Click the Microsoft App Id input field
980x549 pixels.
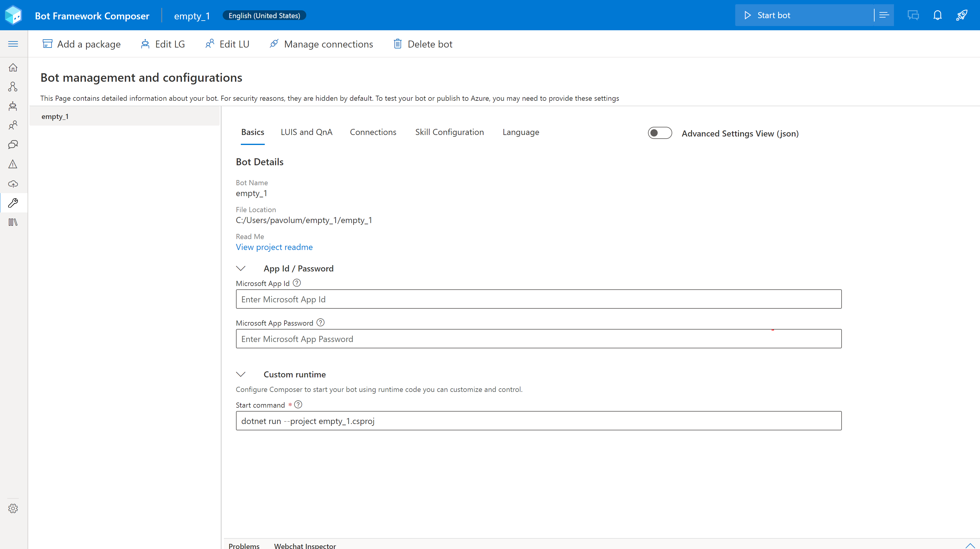click(x=538, y=299)
